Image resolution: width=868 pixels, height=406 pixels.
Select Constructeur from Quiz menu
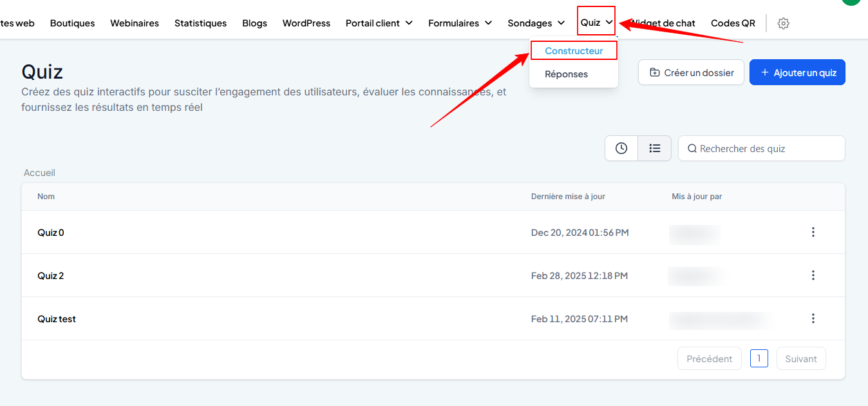pos(574,50)
